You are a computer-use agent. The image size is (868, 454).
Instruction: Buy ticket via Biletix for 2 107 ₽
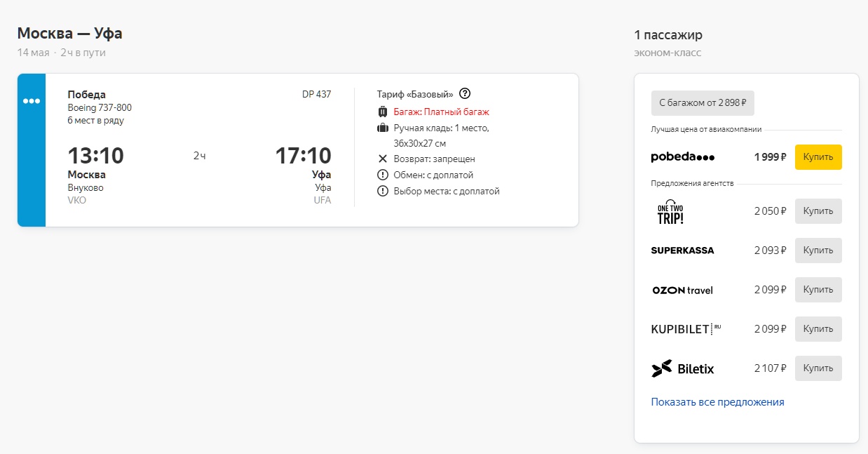818,368
